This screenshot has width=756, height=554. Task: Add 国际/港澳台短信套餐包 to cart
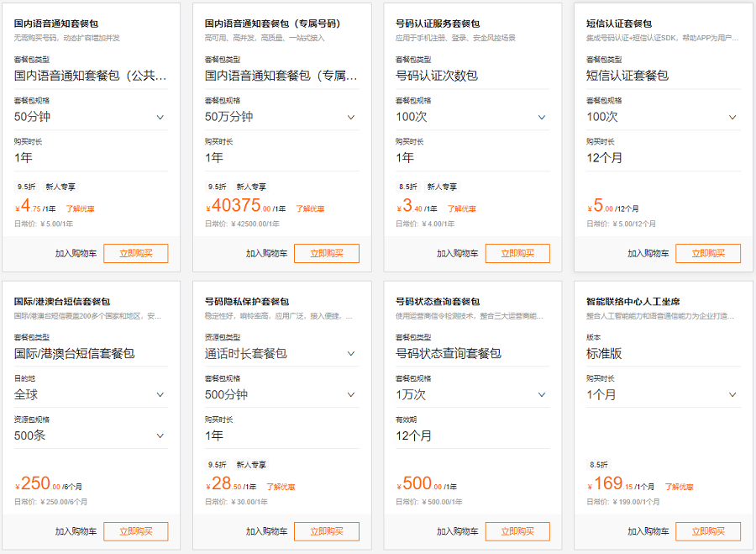76,531
